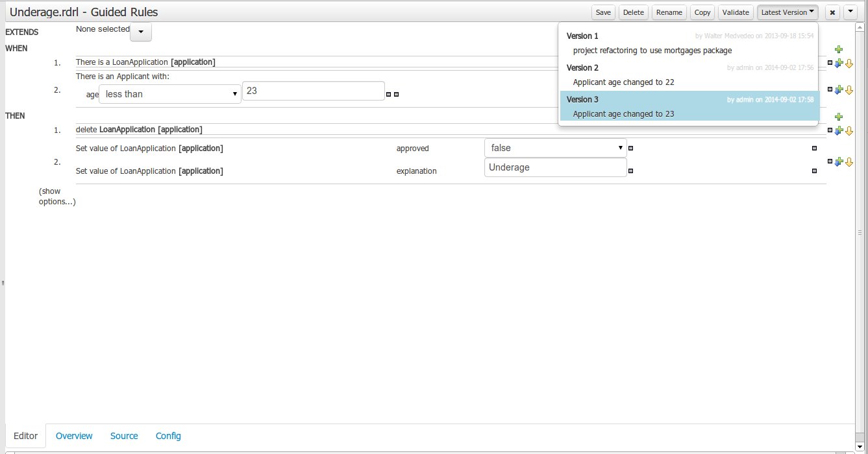This screenshot has height=454, width=868.
Task: Expand the EXTENDS 'None selected' dropdown
Action: 141,32
